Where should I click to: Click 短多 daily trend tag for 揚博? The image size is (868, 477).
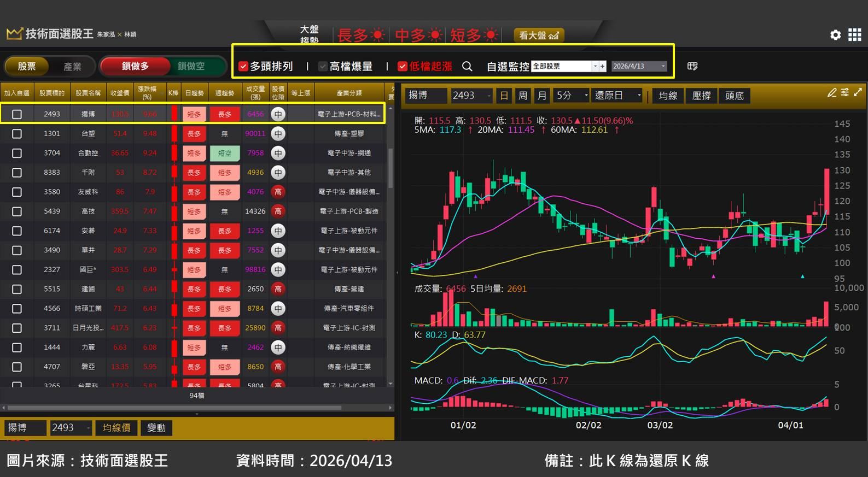tap(194, 114)
